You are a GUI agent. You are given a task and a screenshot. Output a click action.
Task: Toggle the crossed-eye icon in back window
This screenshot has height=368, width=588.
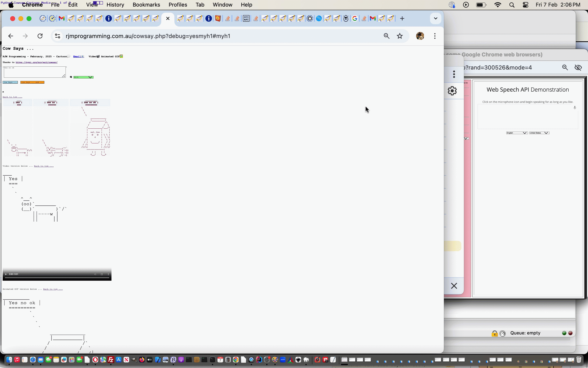click(x=578, y=67)
